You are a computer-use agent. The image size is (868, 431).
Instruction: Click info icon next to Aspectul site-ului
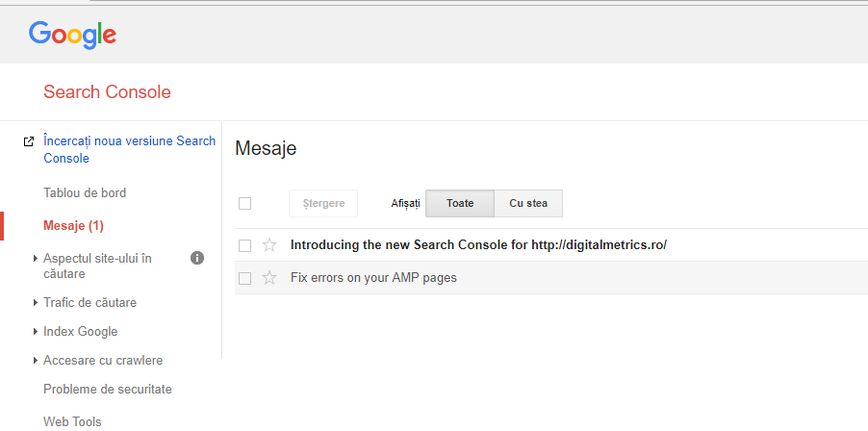[197, 258]
